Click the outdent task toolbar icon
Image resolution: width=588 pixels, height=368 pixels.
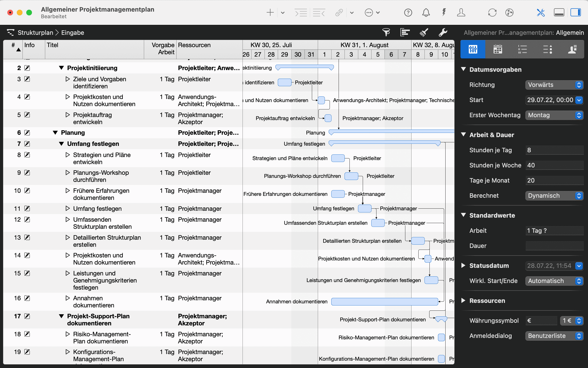[x=318, y=13]
